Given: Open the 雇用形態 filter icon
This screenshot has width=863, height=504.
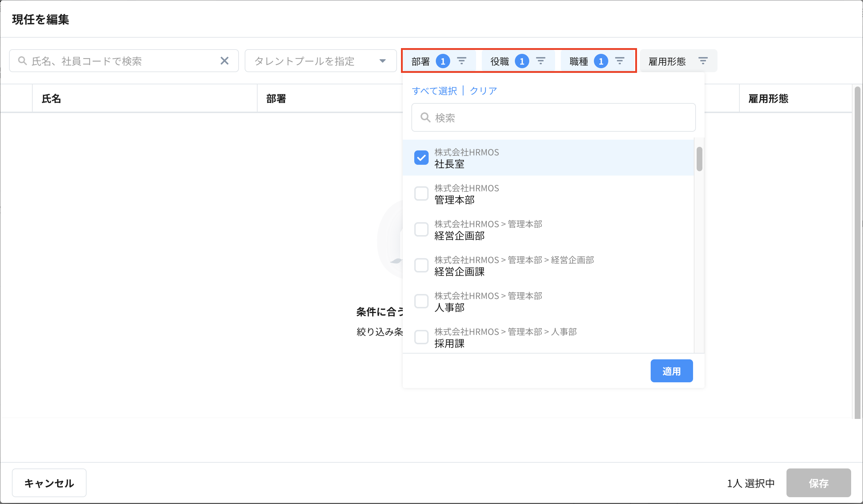Looking at the screenshot, I should 703,61.
